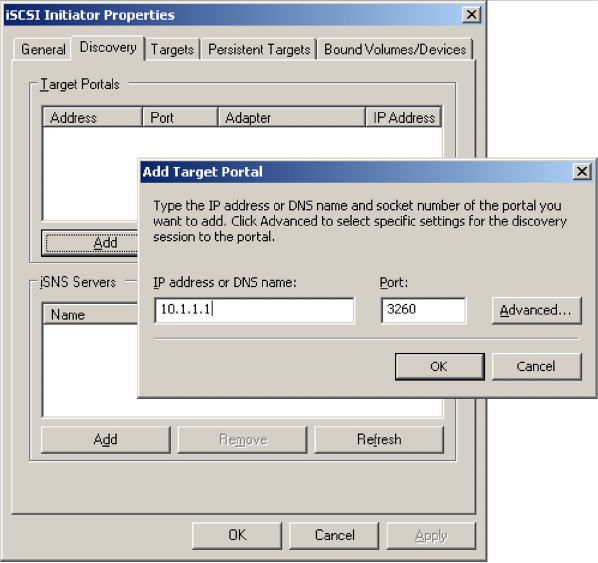Click Add under Target Portals
Screen dimensions: 598x563
click(x=90, y=243)
